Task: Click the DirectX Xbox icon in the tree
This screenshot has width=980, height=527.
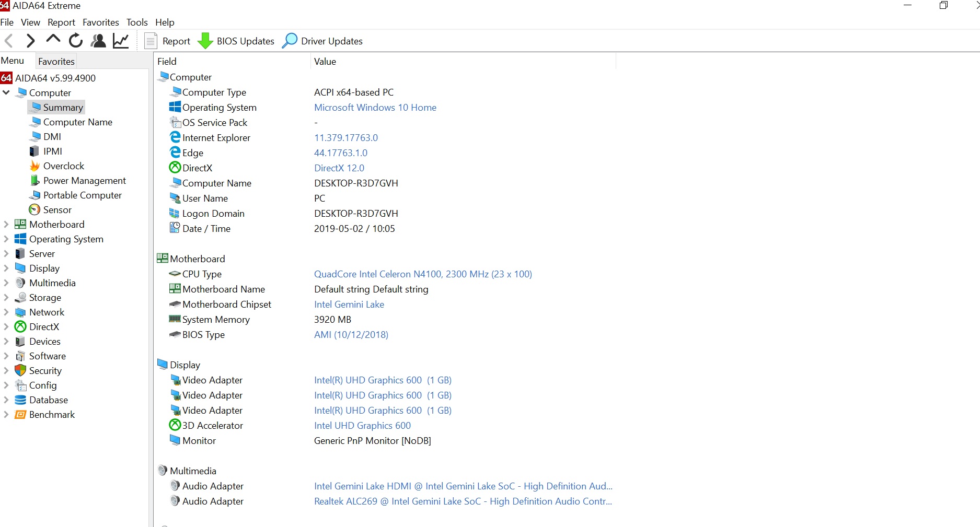Action: [20, 326]
